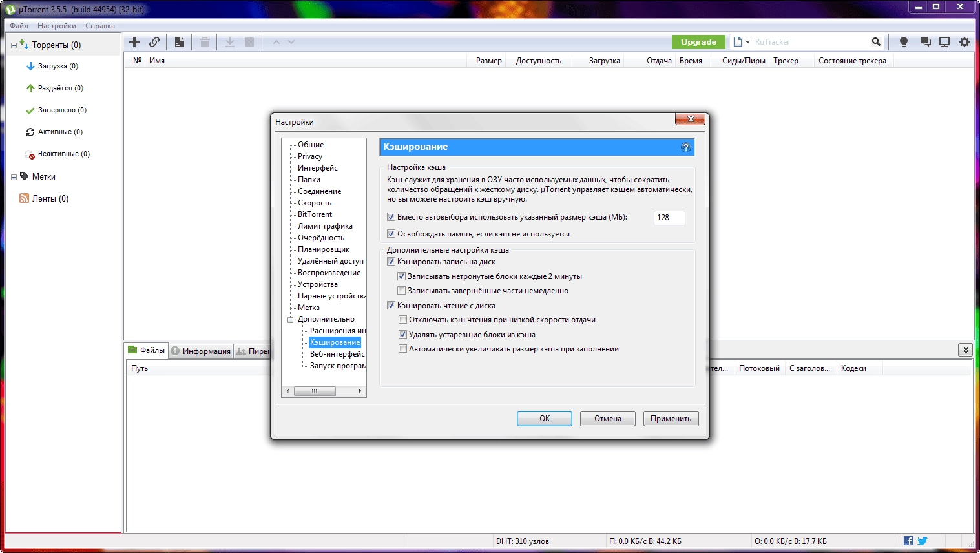Collapse the Дополнительно settings node
This screenshot has height=553, width=980.
[290, 320]
